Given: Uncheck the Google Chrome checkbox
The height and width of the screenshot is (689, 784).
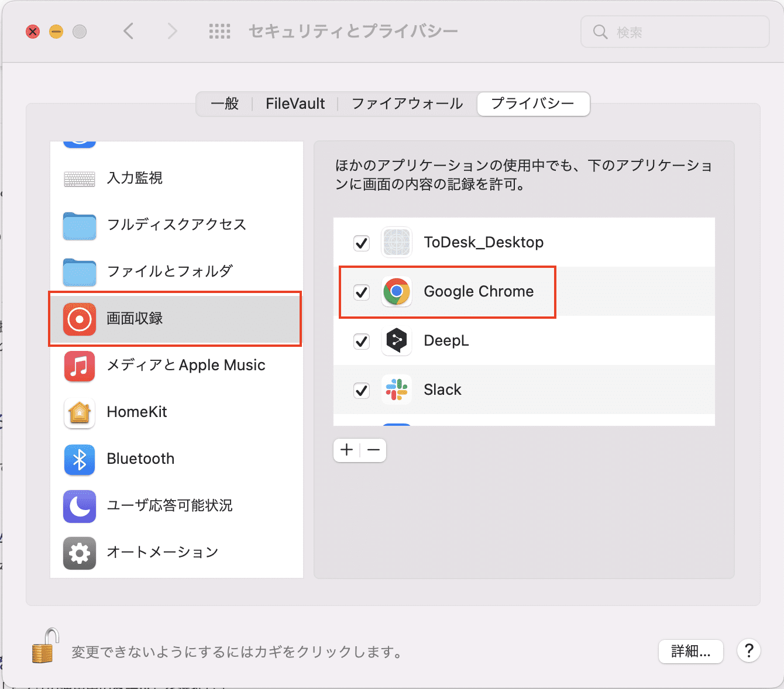Looking at the screenshot, I should tap(362, 292).
